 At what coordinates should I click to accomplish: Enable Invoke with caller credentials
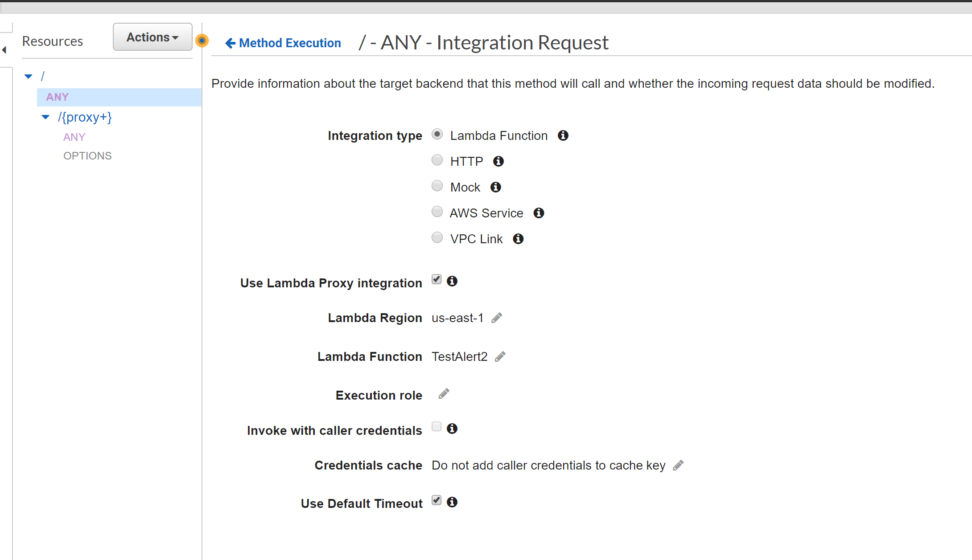pos(436,427)
